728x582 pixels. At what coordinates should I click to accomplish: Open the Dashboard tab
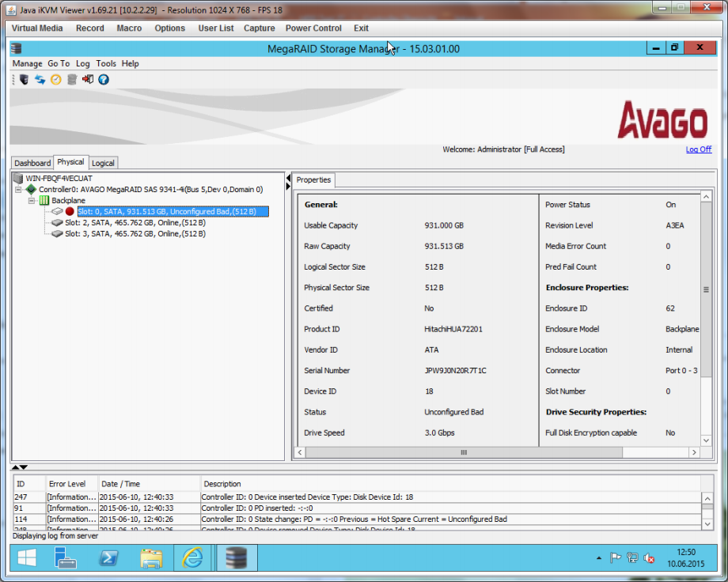32,163
